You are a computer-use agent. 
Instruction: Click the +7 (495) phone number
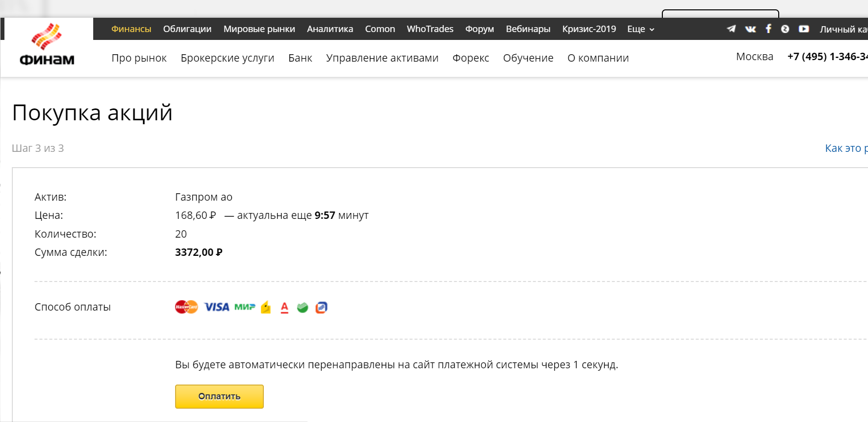click(828, 57)
